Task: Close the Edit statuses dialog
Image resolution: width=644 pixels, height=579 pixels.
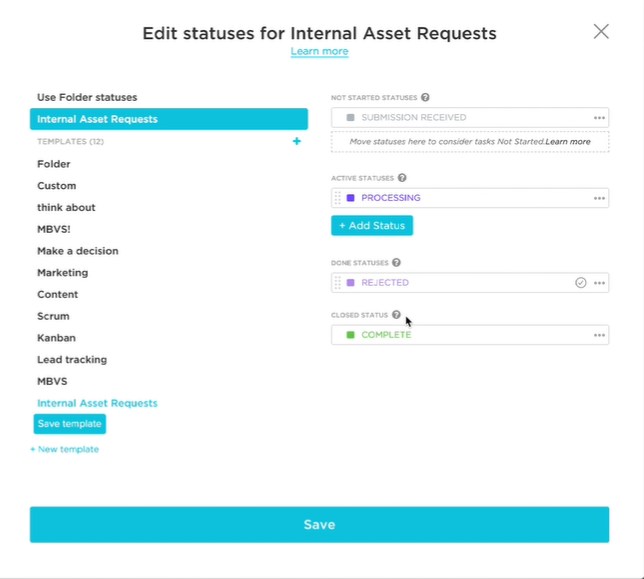Action: point(601,31)
